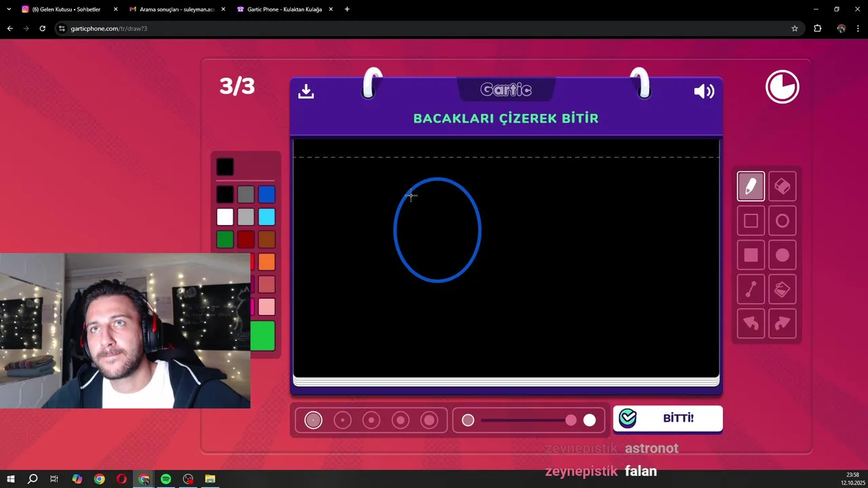
Task: Select the eraser tool
Action: 783,186
